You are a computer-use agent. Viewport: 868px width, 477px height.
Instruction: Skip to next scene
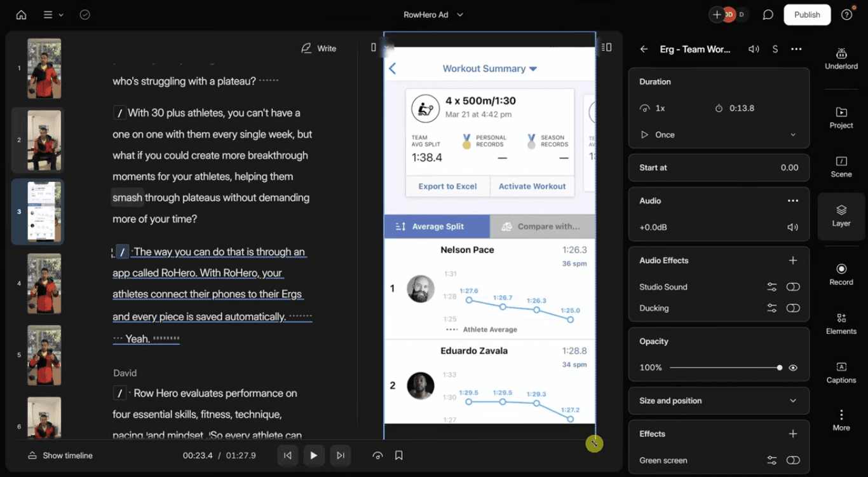(x=341, y=455)
